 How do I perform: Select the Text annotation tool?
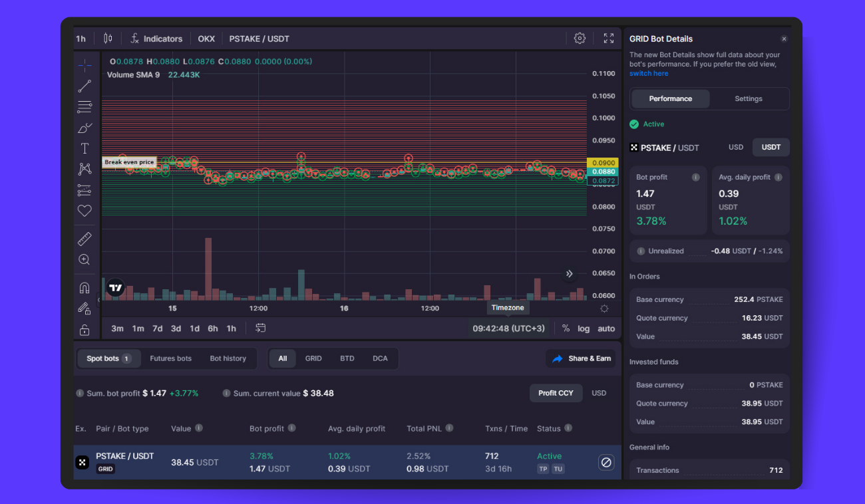pos(85,148)
